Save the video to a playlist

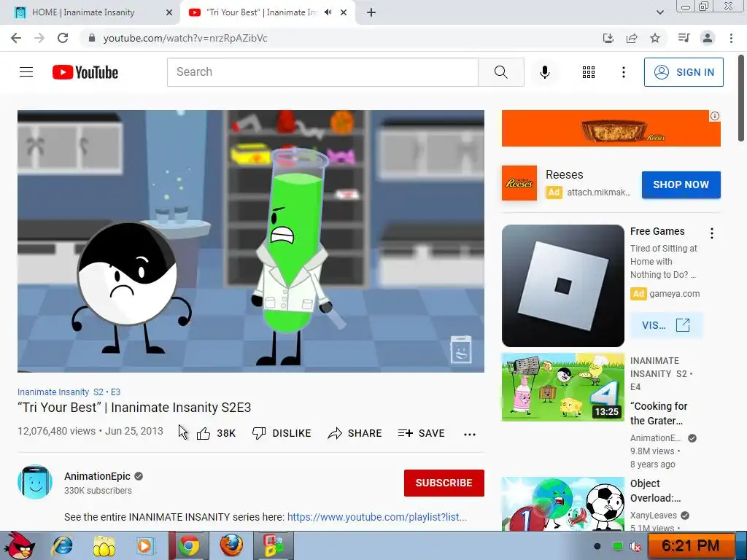coord(421,433)
